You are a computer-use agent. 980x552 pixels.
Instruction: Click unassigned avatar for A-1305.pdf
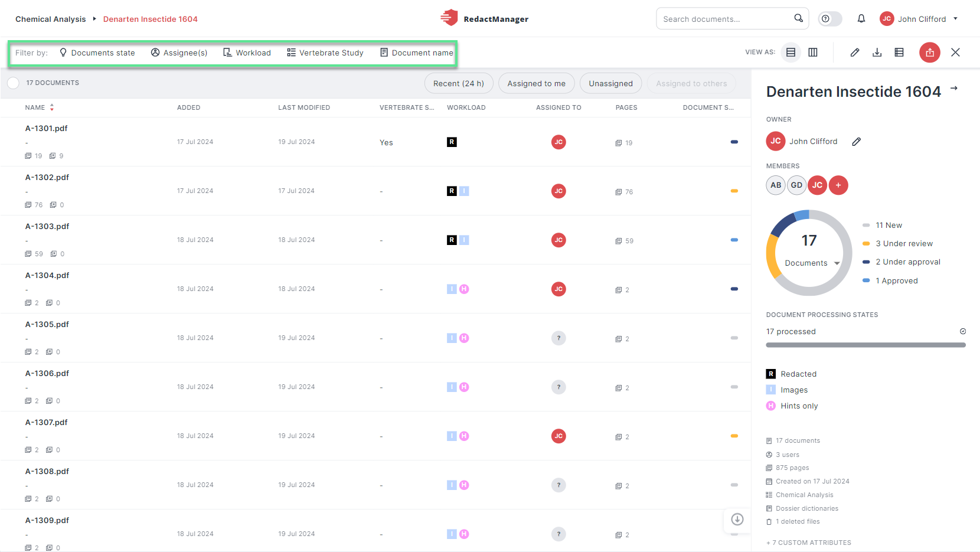[x=558, y=338]
